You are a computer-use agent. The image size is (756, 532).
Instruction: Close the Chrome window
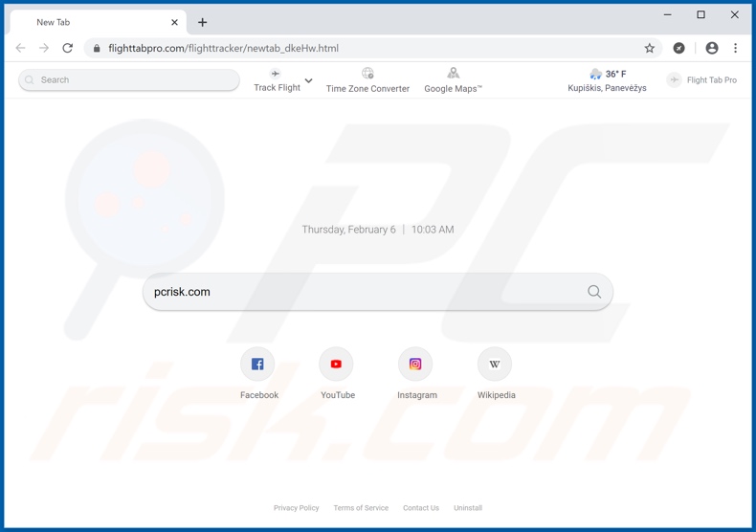[734, 15]
